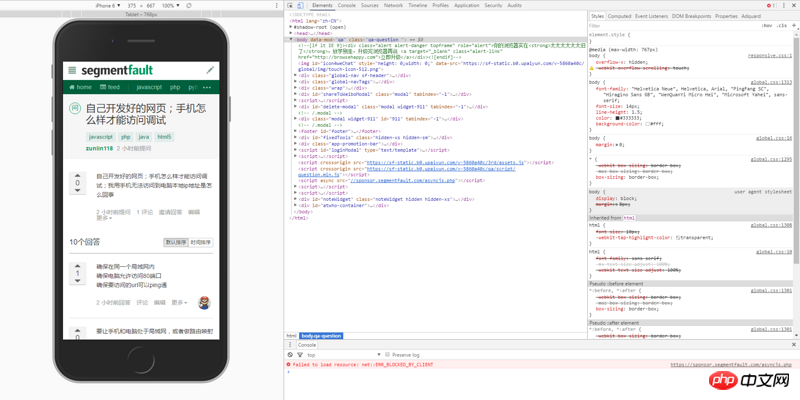Open the Adguard sidebar tab
800x400 pixels.
click(751, 16)
